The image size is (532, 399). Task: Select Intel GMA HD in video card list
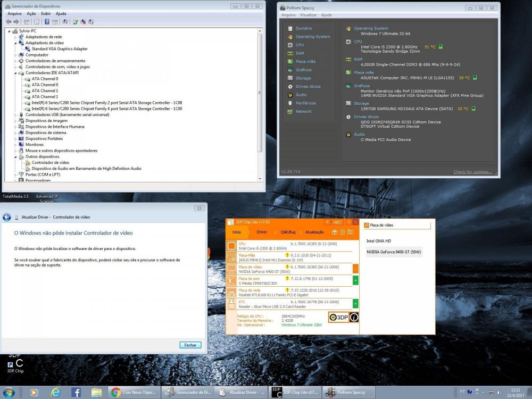pyautogui.click(x=379, y=241)
